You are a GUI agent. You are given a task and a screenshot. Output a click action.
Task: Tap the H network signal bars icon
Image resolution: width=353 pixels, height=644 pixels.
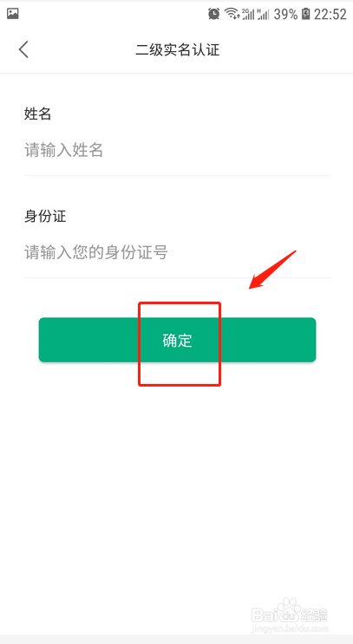pos(263,14)
